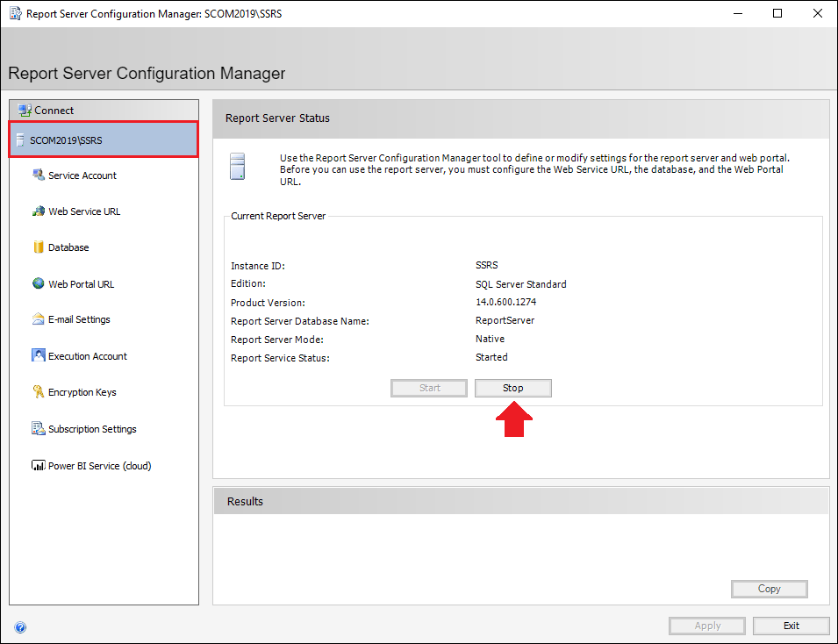The width and height of the screenshot is (838, 644).
Task: Click the edition value SQL Server Standard
Action: click(521, 284)
